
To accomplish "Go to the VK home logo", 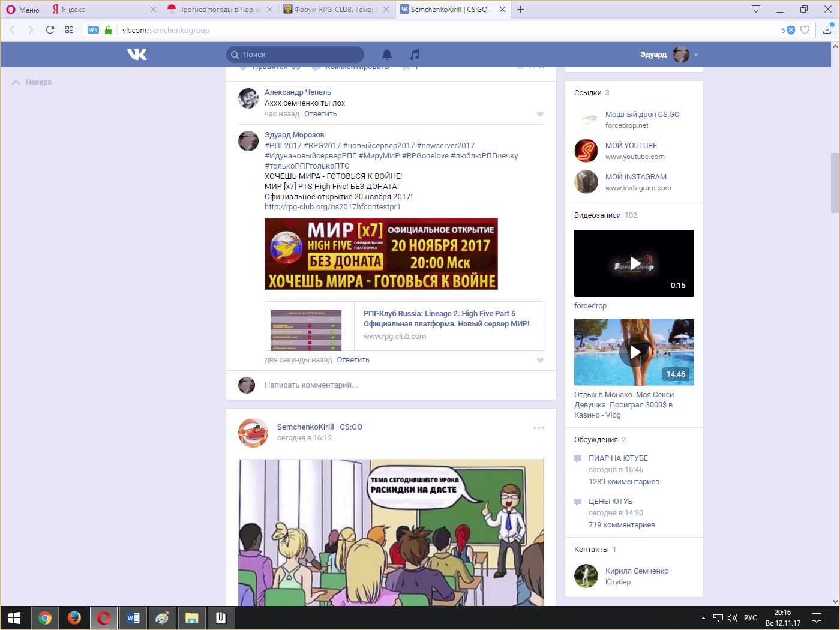I will pos(137,55).
